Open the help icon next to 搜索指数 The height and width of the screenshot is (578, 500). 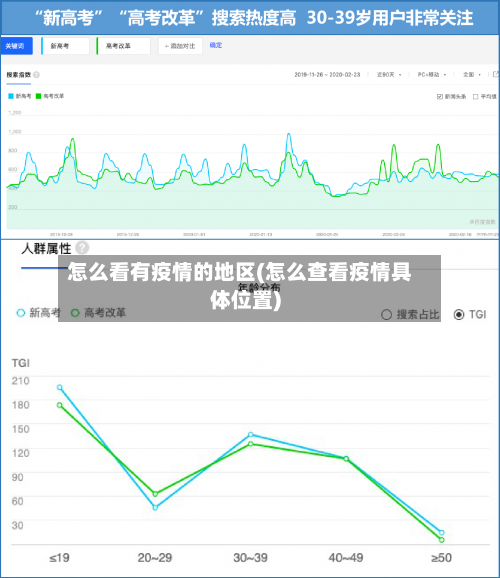[37, 75]
